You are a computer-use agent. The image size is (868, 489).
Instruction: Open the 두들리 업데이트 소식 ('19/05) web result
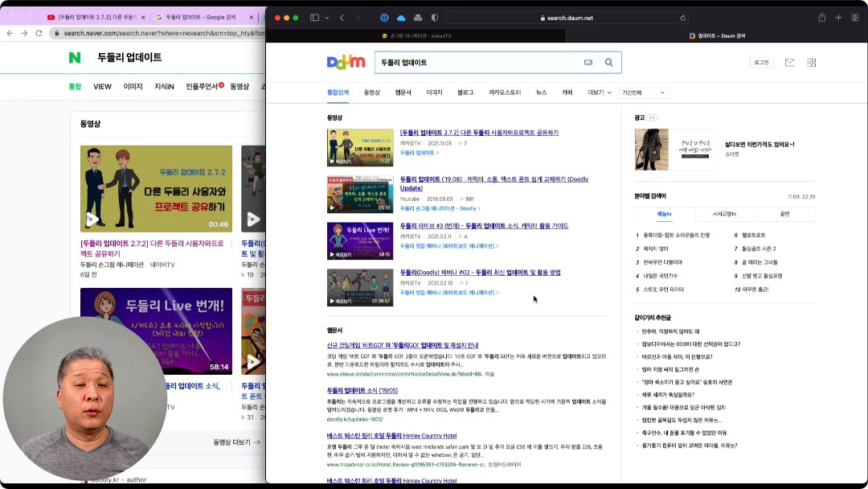click(x=362, y=390)
